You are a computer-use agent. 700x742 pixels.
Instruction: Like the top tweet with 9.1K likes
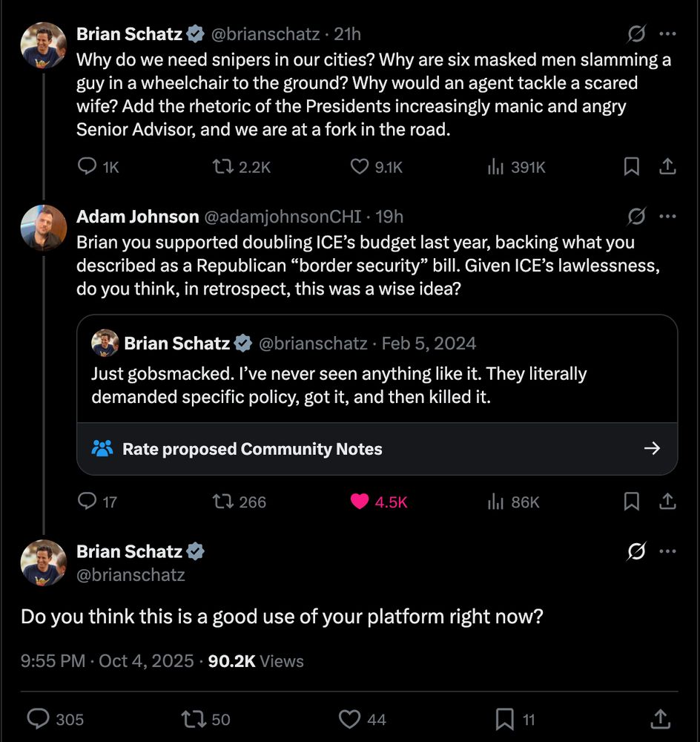[360, 167]
